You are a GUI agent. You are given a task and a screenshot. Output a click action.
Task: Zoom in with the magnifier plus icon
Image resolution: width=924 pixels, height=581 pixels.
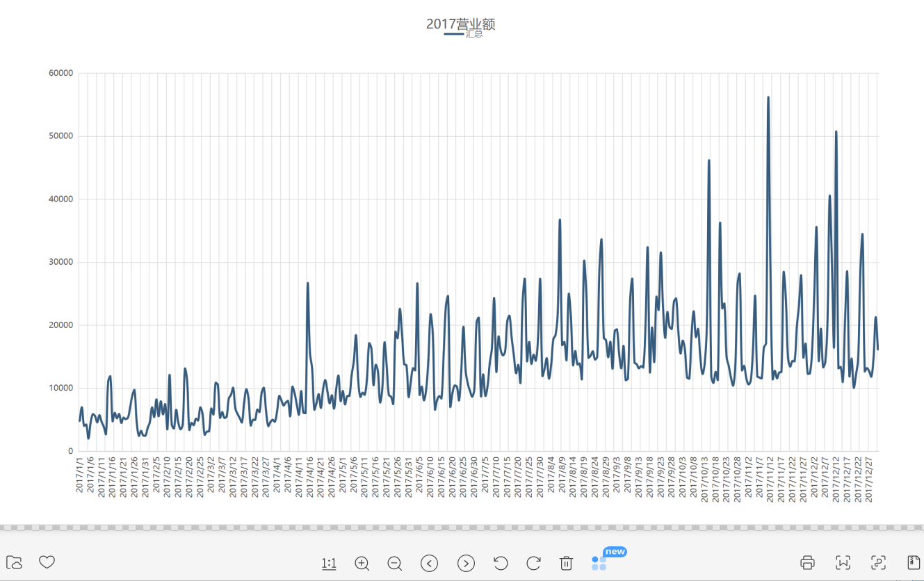362,563
